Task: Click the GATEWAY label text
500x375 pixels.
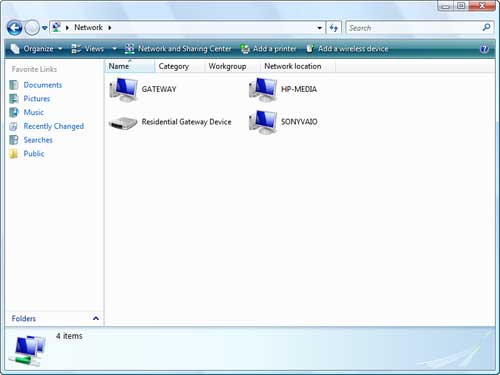Action: [159, 89]
